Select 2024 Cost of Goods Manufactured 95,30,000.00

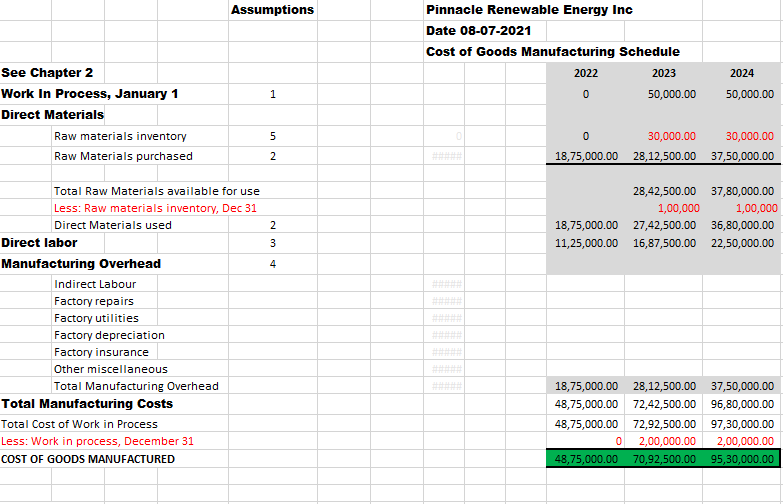pos(742,459)
